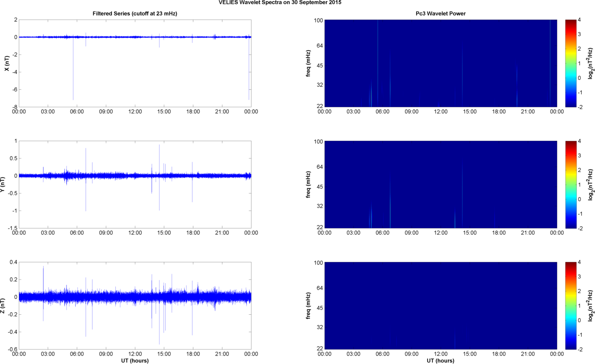This screenshot has height=364, width=595.
Task: Click the 'Filtered Series (cutoff at 23 mHz)' title
Action: tap(135, 14)
